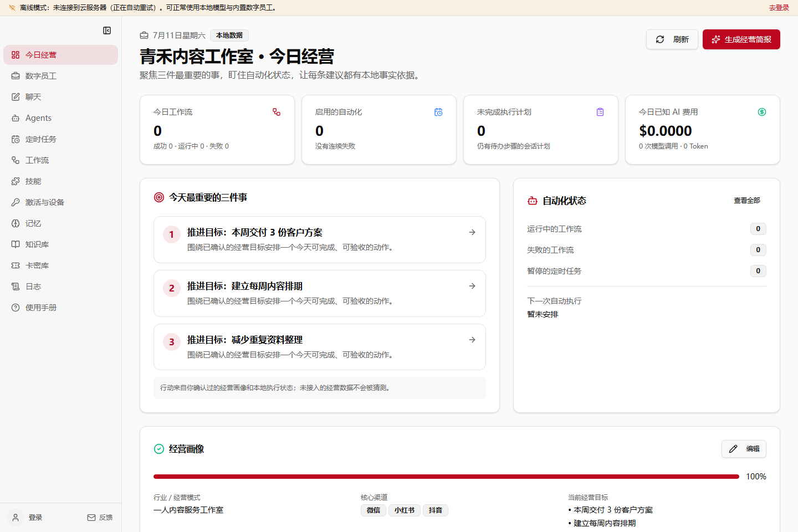Open 聊天 from the sidebar

click(60, 97)
